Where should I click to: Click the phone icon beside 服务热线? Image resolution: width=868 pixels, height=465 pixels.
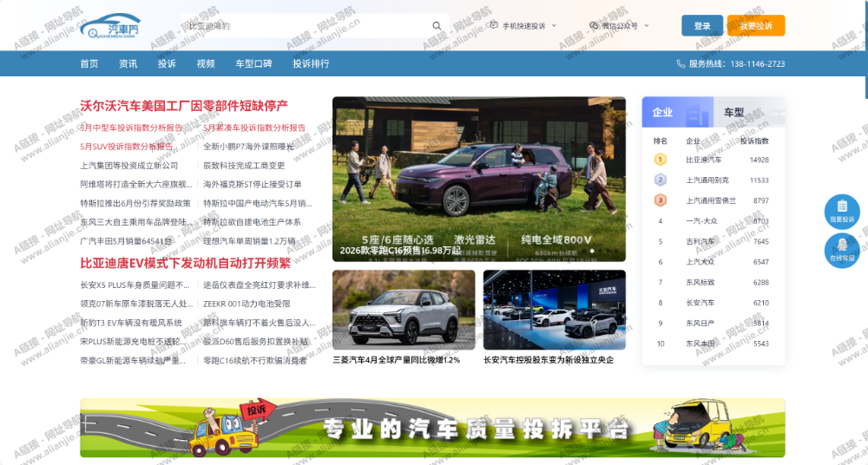click(x=681, y=63)
